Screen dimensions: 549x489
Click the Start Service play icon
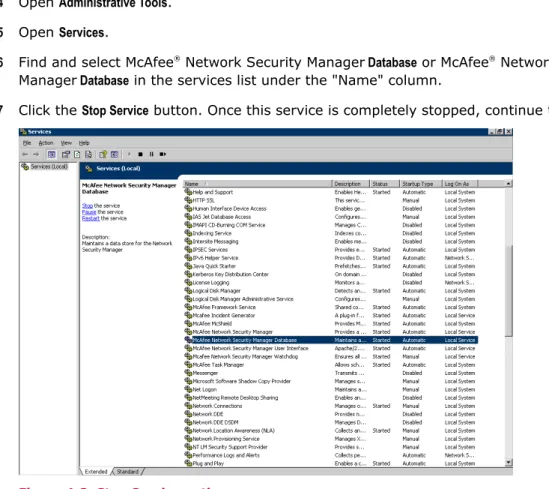[129, 154]
